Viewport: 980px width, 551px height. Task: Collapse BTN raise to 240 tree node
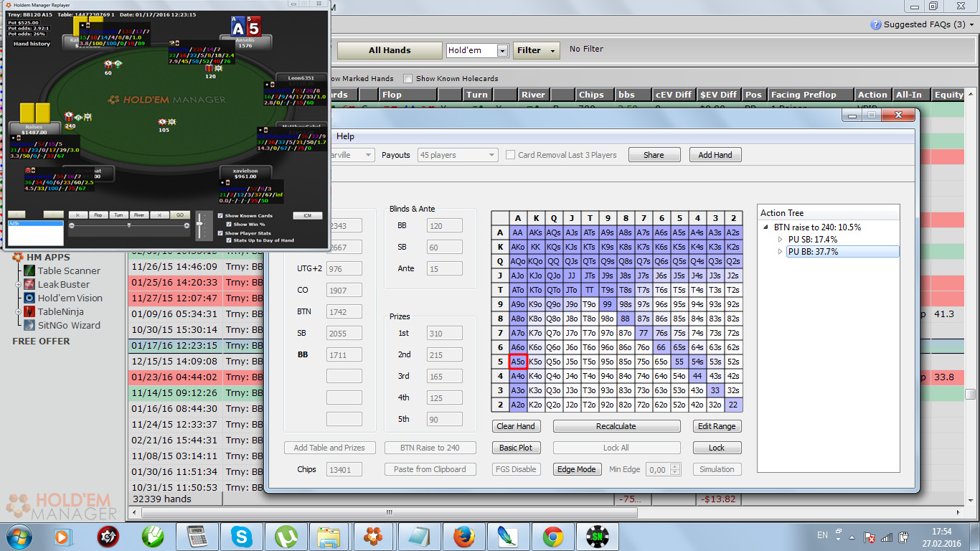click(767, 227)
